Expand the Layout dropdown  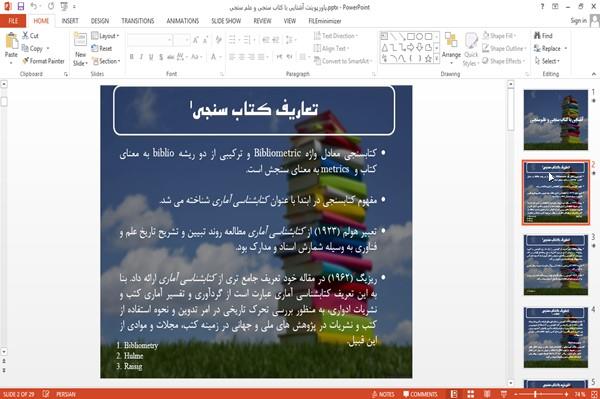click(x=105, y=36)
